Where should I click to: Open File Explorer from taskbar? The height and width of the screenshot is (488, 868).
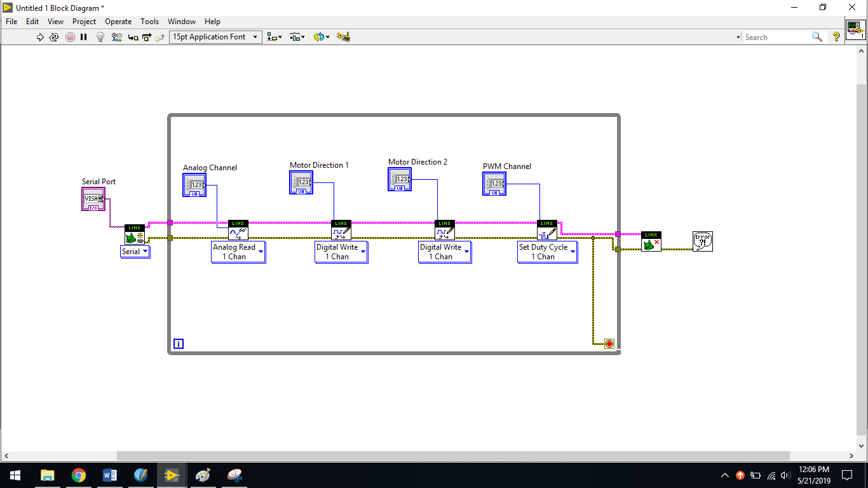(47, 475)
